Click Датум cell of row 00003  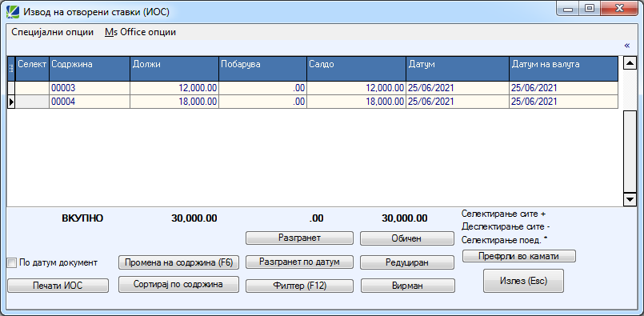(x=458, y=88)
